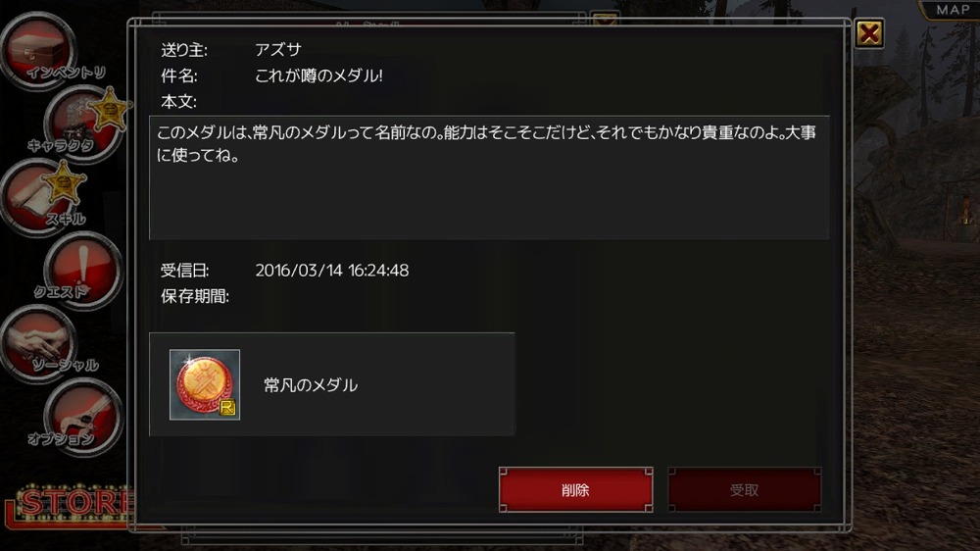
Task: Open the ソーシャル handshake icon
Action: click(x=39, y=343)
